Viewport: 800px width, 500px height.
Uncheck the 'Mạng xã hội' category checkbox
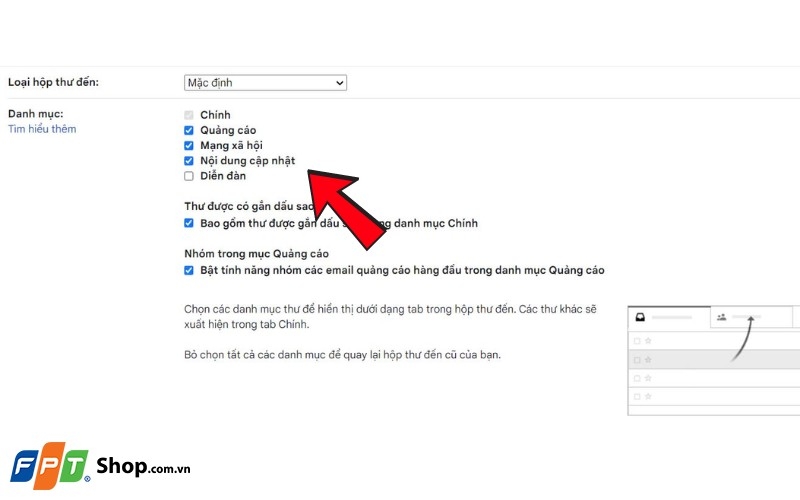point(189,145)
